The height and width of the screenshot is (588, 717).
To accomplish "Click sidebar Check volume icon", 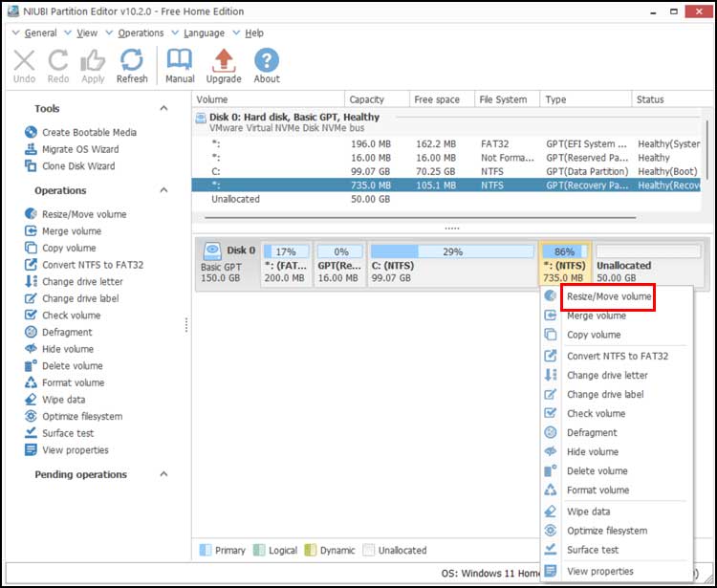I will click(x=31, y=315).
